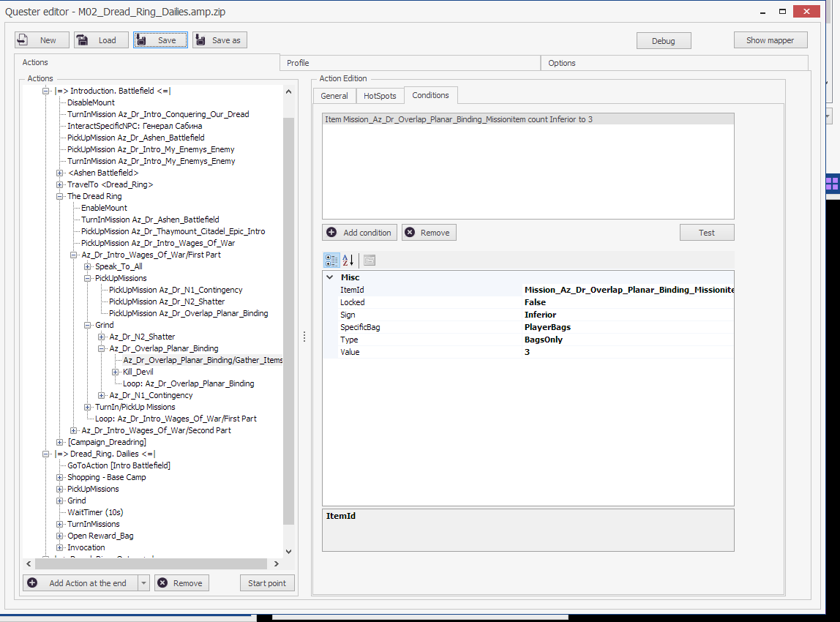Edit SpecificBag value PlayerBags
The width and height of the screenshot is (840, 622).
coord(629,327)
